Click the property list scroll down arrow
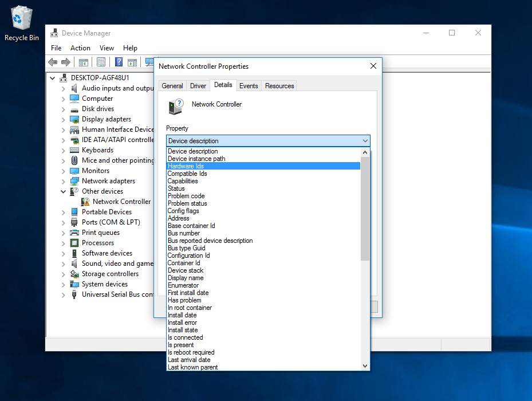Image resolution: width=532 pixels, height=401 pixels. (x=365, y=366)
